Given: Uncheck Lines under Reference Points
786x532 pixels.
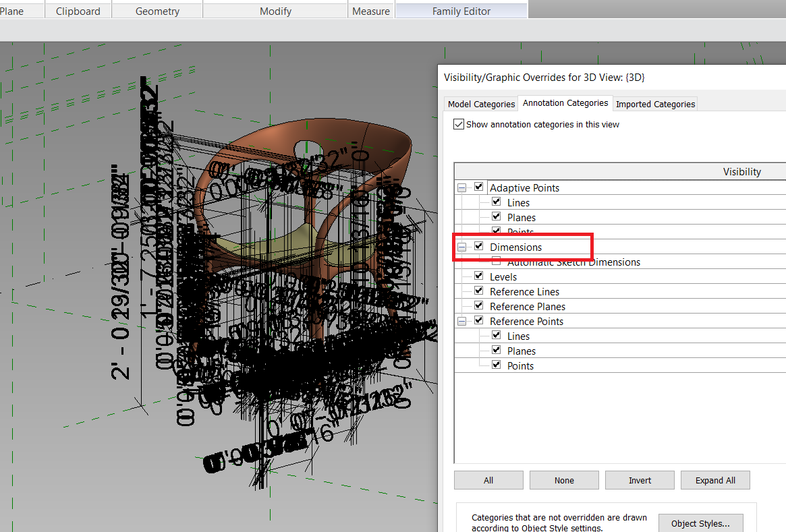Looking at the screenshot, I should [x=497, y=335].
